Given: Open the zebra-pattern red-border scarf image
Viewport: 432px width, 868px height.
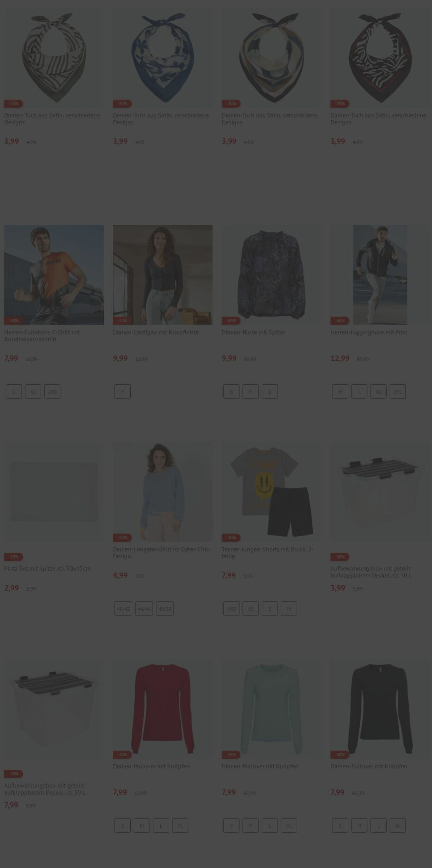Looking at the screenshot, I should click(x=380, y=58).
